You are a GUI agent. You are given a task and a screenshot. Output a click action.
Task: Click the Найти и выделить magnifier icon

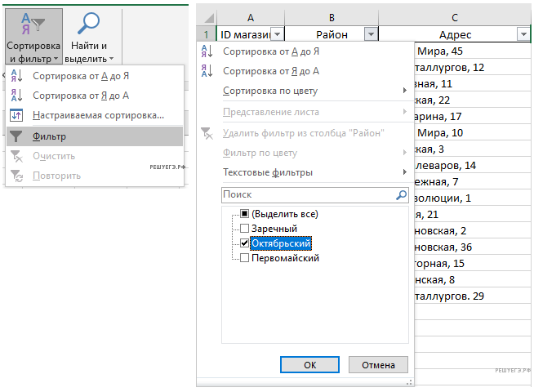pyautogui.click(x=89, y=23)
